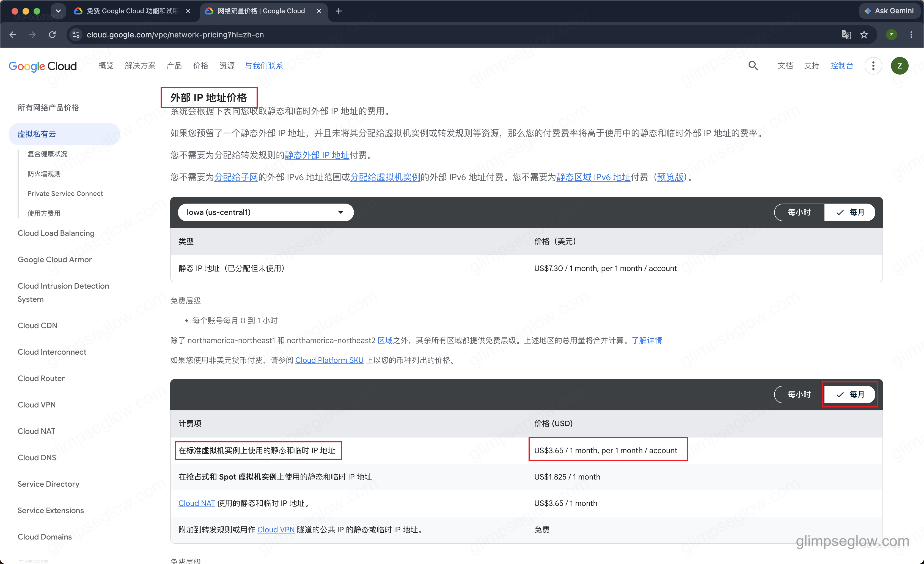Viewport: 924px width, 564px height.
Task: Click Ask Gemini button
Action: (890, 11)
